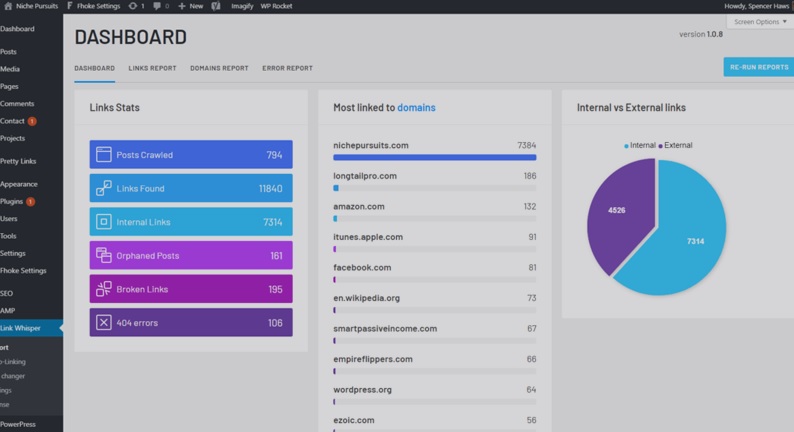Click the Orphaned Posts stacked-windows icon
Screen dimensions: 794x432
click(x=104, y=256)
